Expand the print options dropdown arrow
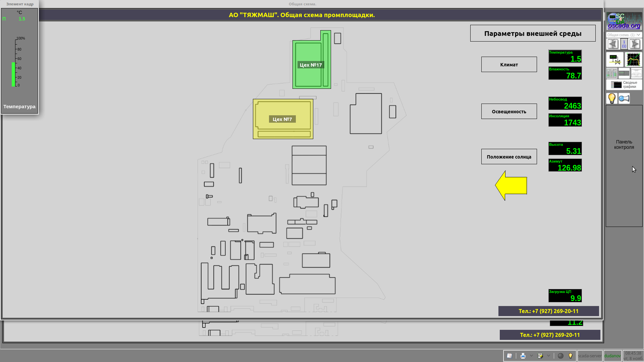Screen dimensions: 644x362 tap(531, 356)
